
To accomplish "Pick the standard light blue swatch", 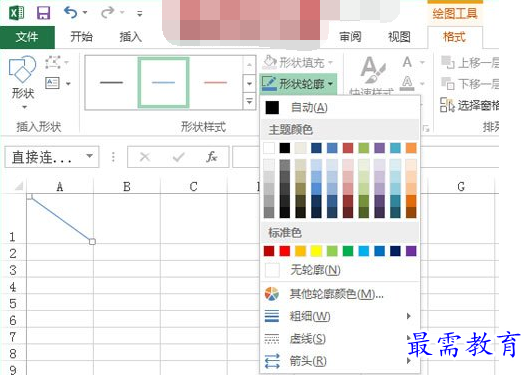I will coord(364,251).
